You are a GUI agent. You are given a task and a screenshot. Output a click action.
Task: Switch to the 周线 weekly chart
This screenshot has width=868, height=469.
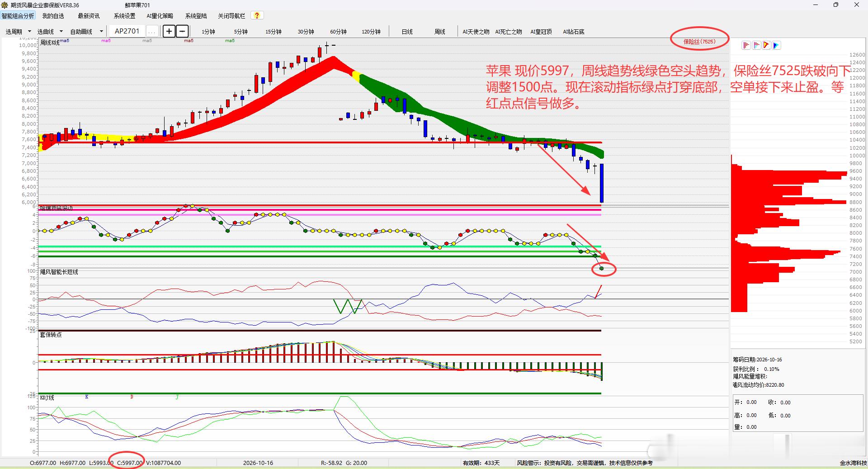click(x=440, y=32)
